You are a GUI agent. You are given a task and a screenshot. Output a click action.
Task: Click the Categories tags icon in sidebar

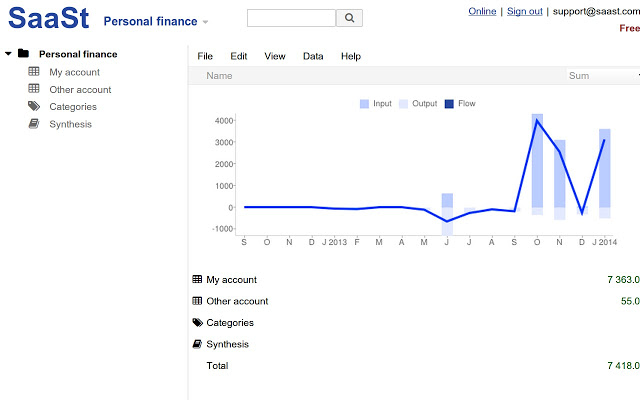[34, 106]
